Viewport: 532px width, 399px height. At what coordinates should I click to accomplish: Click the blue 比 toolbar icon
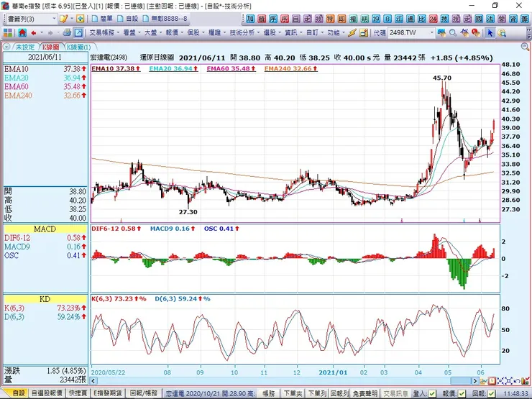pos(422,19)
